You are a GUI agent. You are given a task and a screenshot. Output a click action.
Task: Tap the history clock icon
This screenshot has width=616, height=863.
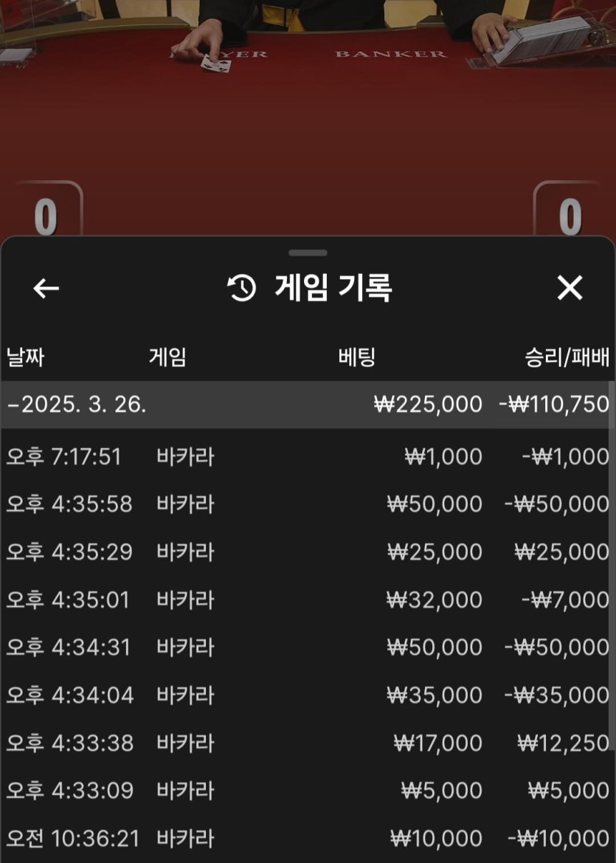[242, 288]
